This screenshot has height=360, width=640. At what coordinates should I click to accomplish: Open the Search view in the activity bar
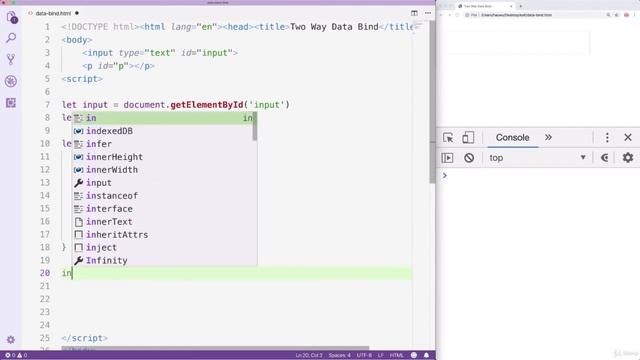[11, 38]
